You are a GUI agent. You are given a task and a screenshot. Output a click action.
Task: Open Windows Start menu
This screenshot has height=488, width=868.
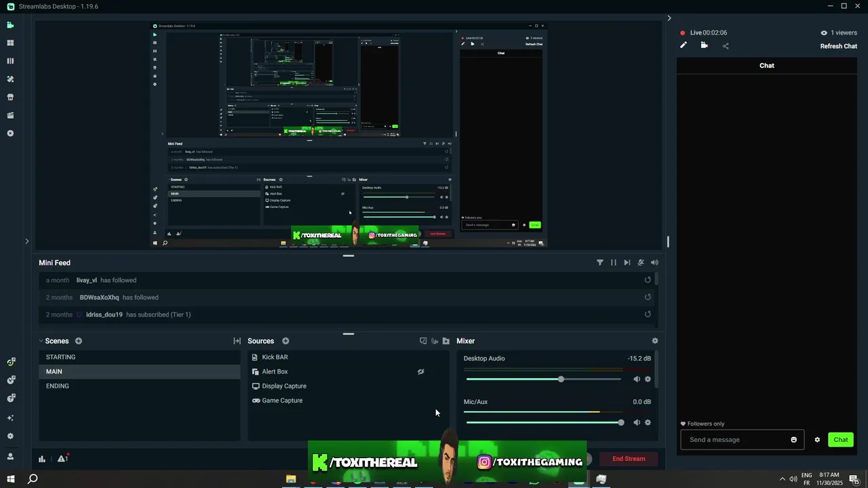pos(11,479)
